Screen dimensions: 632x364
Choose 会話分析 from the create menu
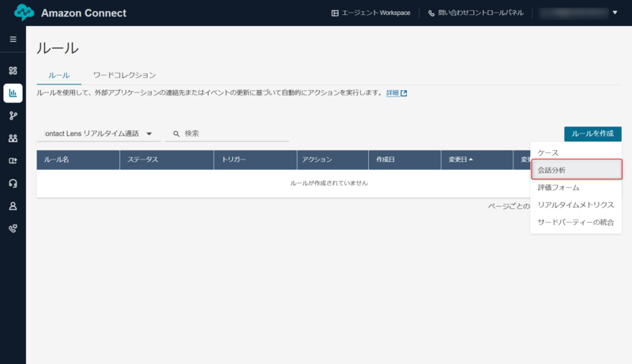click(577, 170)
